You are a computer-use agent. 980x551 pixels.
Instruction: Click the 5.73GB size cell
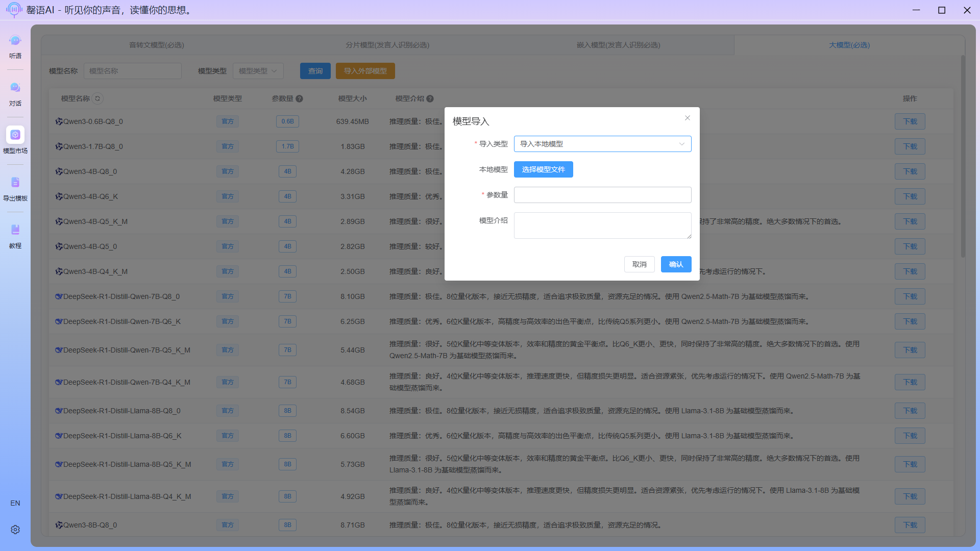click(x=353, y=464)
